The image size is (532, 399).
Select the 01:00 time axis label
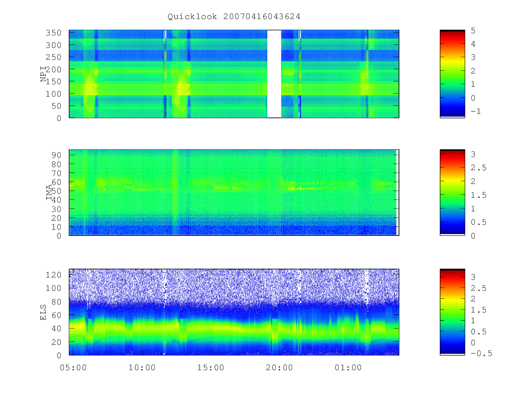pyautogui.click(x=348, y=368)
